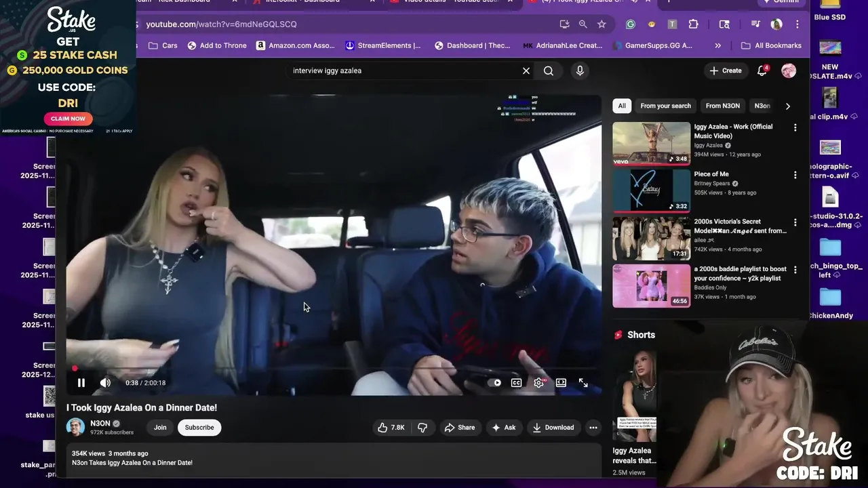Open the YouTube account avatar menu
868x488 pixels.
click(789, 70)
